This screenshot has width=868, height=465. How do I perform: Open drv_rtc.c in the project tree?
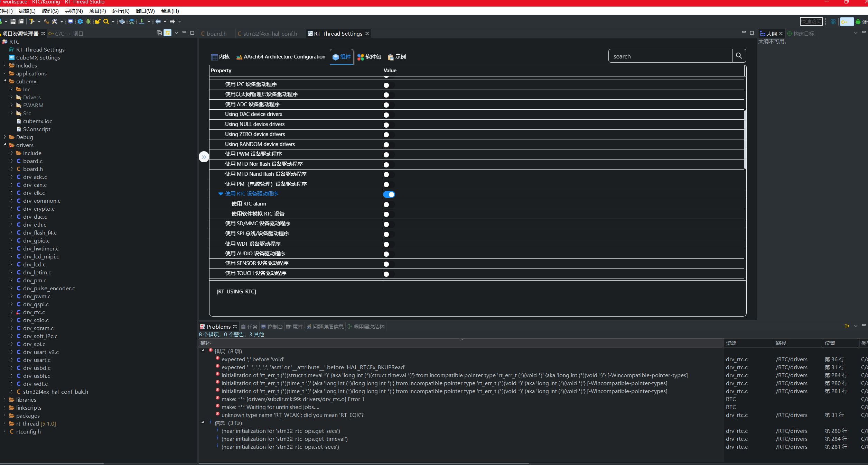pos(34,312)
